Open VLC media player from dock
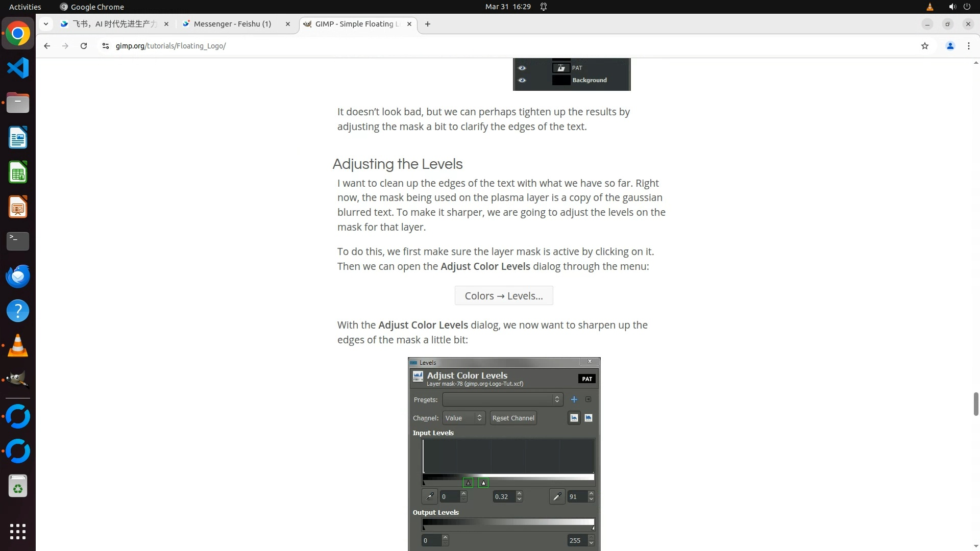Image resolution: width=980 pixels, height=551 pixels. point(18,345)
